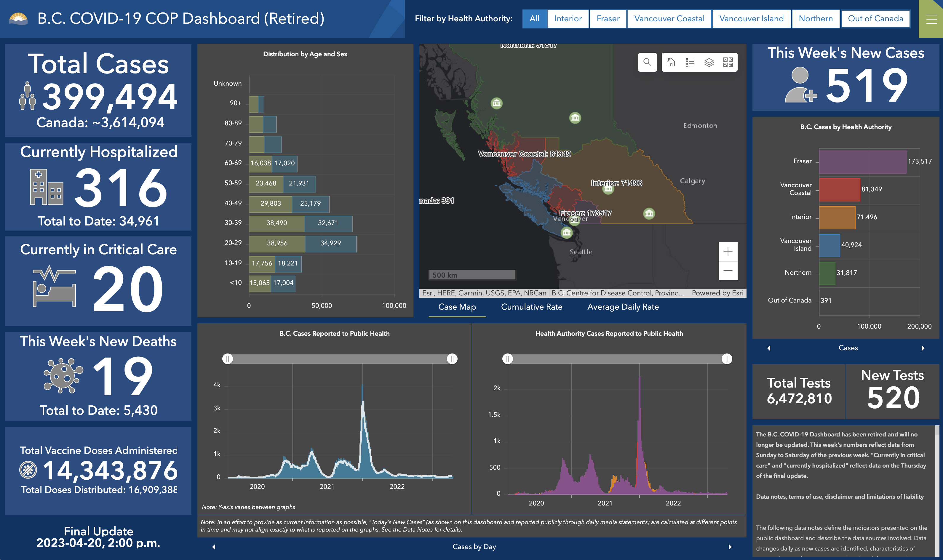Filter by Interior health authority
This screenshot has height=560, width=943.
tap(568, 18)
